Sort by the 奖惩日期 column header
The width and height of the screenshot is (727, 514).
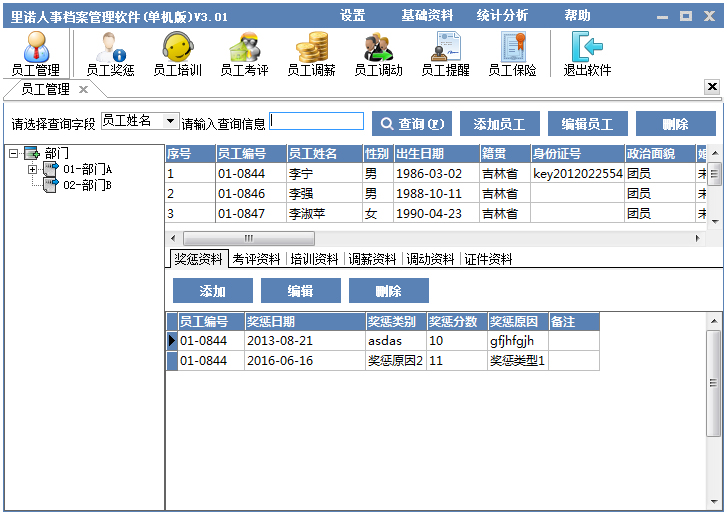(x=305, y=321)
